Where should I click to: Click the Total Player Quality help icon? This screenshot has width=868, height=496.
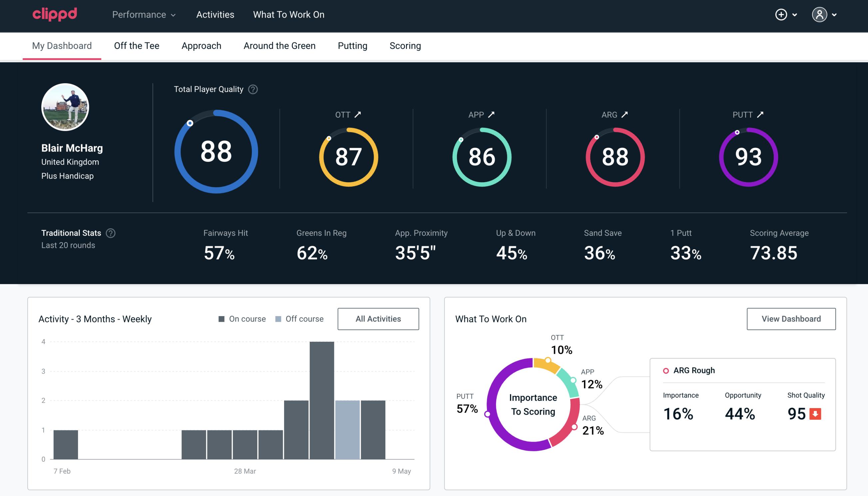(252, 89)
